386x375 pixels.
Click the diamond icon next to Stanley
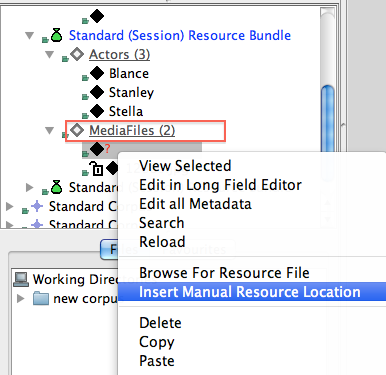[97, 92]
